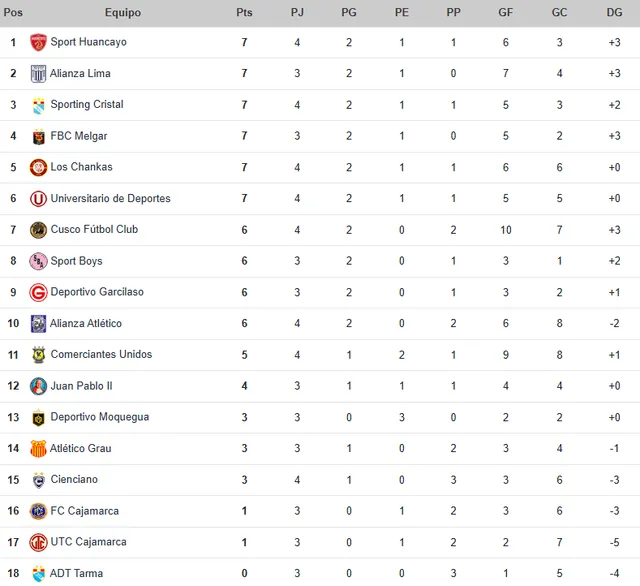Sort table by Pts column header
This screenshot has width=640, height=586.
point(244,13)
